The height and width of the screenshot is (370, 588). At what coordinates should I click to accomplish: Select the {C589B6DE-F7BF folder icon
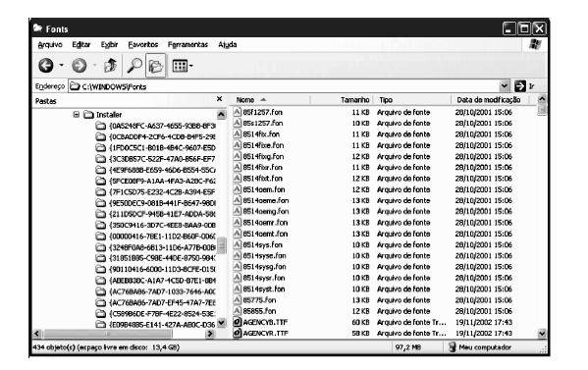(x=100, y=313)
